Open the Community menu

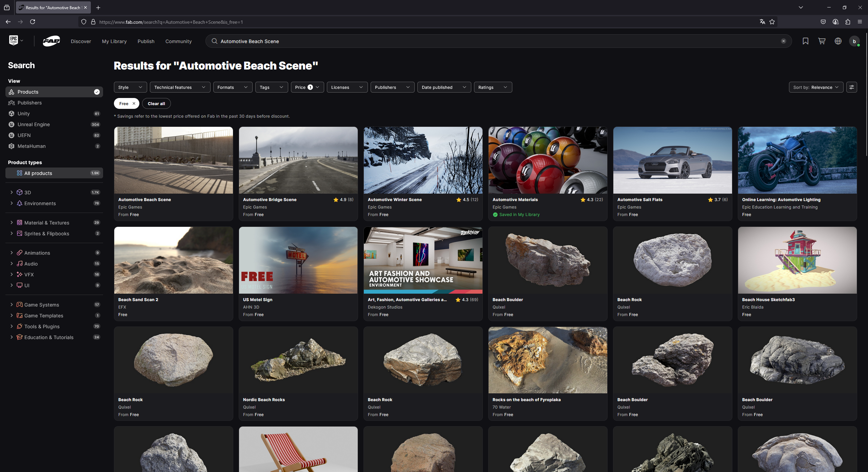(178, 41)
